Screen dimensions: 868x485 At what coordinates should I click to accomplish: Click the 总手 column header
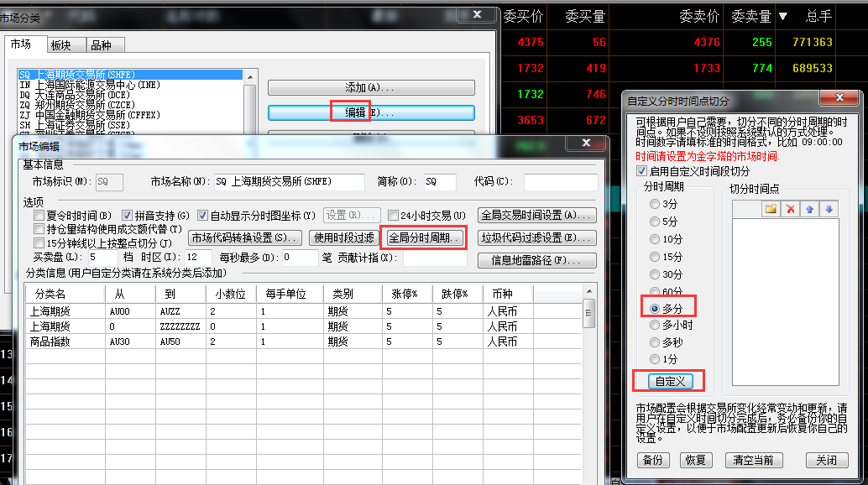819,17
